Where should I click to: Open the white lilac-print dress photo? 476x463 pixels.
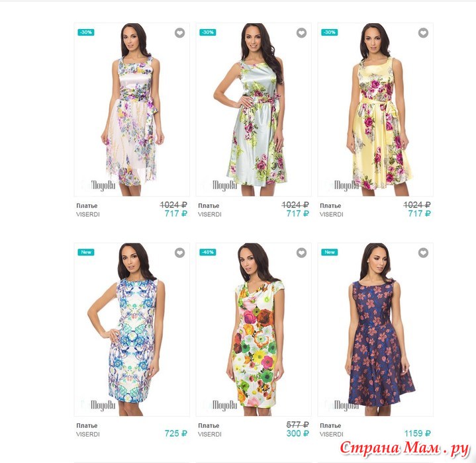[x=132, y=109]
